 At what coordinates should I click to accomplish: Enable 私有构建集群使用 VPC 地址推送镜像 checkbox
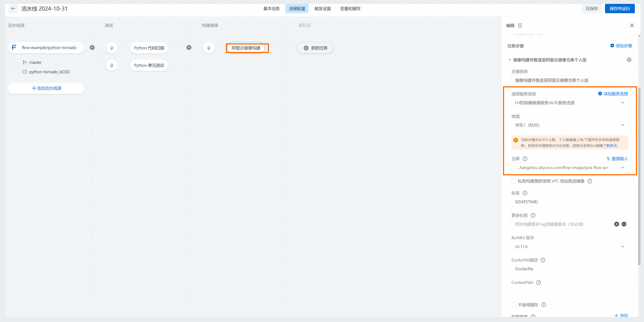tap(514, 181)
